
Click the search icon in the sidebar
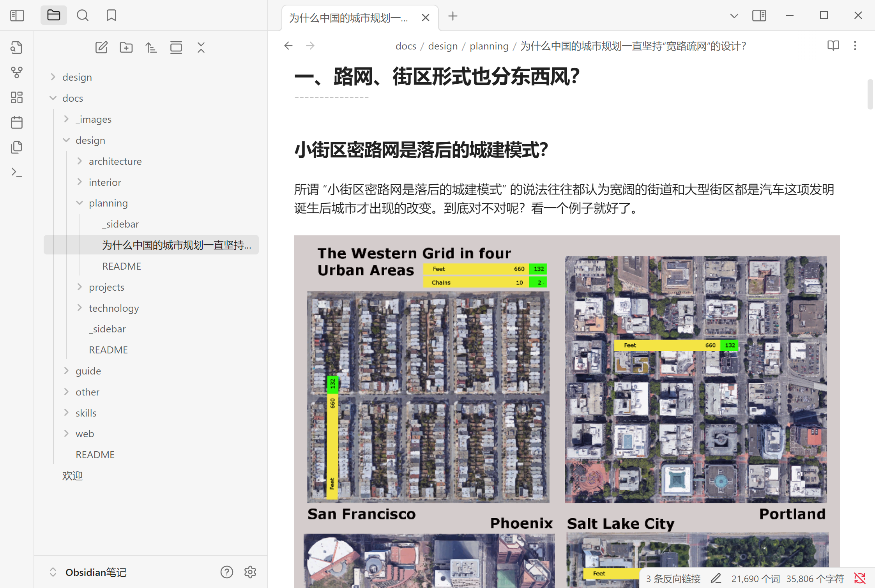[x=82, y=15]
